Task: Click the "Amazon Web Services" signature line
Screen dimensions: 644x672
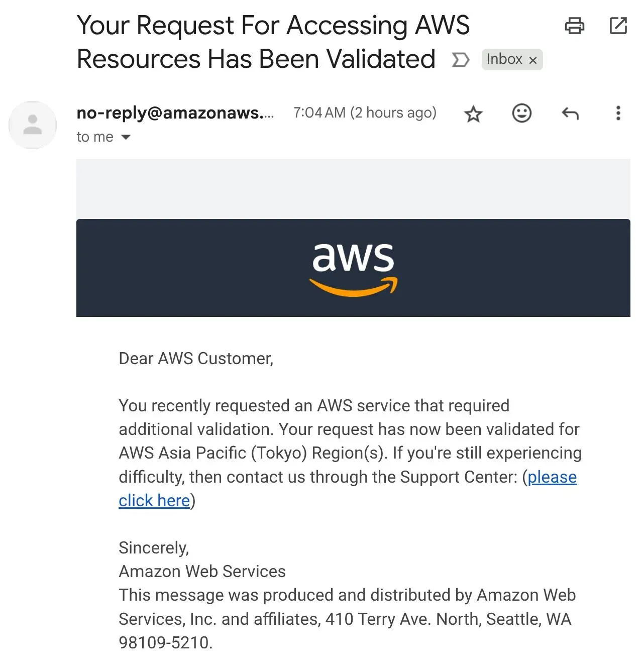Action: coord(202,571)
